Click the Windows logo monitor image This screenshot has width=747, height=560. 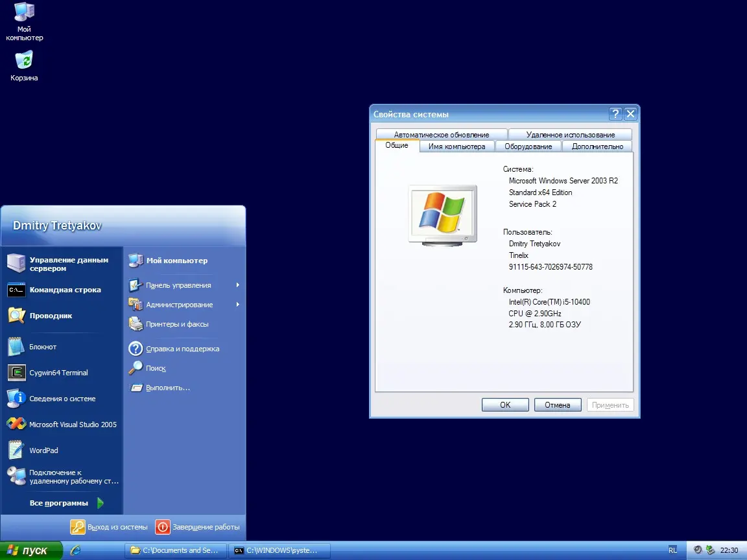pos(443,216)
